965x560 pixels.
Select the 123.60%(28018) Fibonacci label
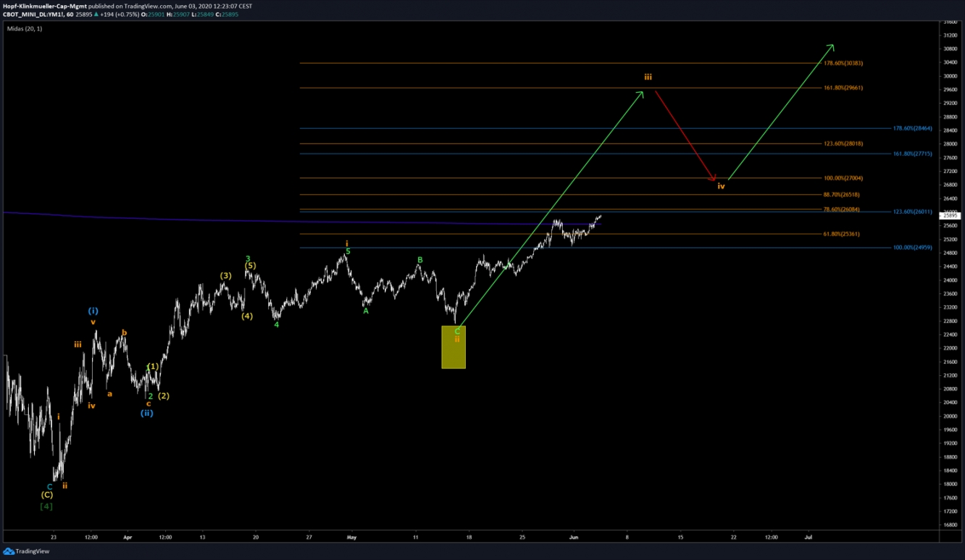click(843, 143)
